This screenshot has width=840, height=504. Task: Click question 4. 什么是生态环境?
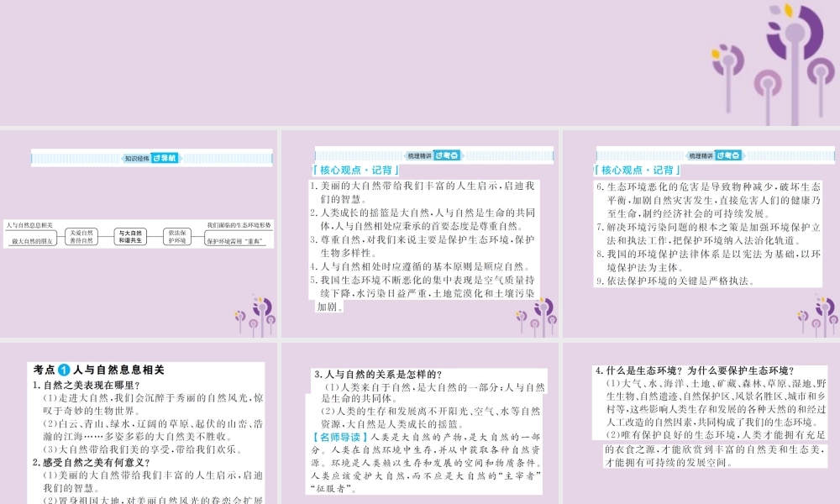pyautogui.click(x=695, y=370)
